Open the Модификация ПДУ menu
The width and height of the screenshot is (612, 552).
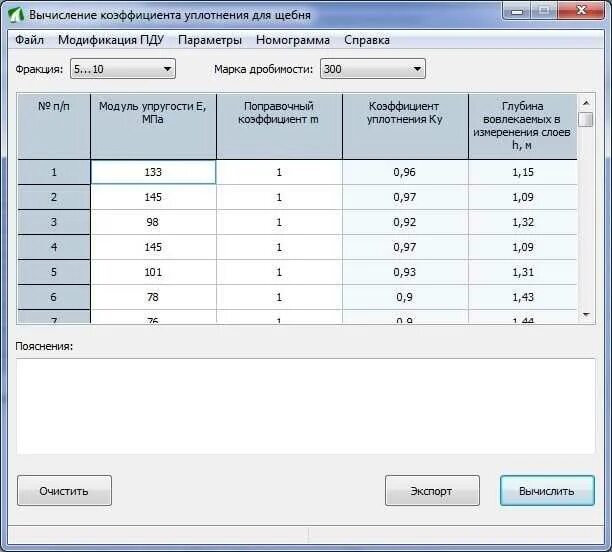coord(111,40)
